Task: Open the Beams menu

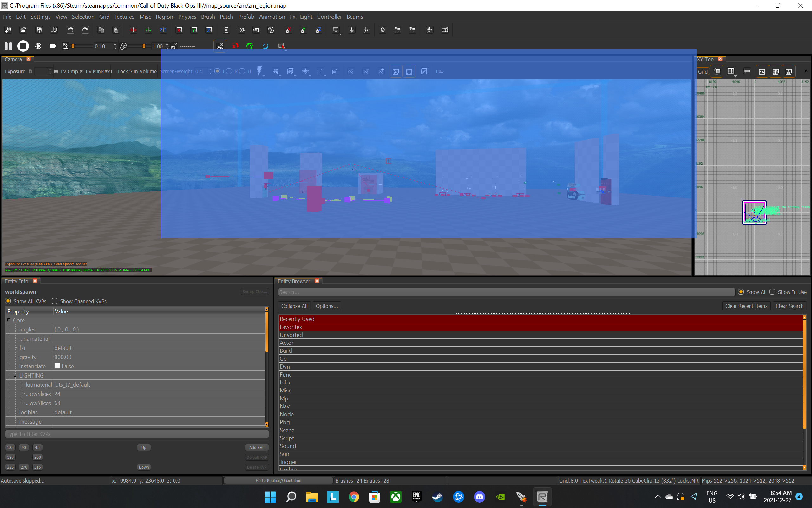Action: 355,17
